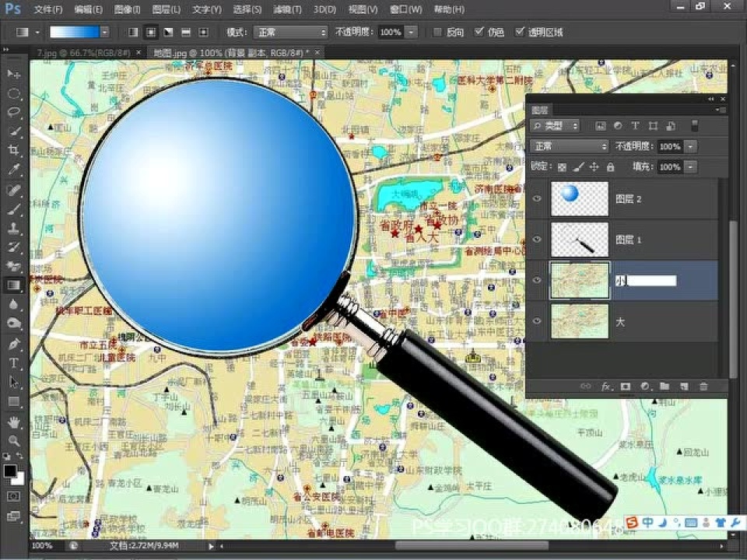Screen dimensions: 747x560
Task: Open the gradient picker dropdown arrow
Action: click(x=104, y=33)
